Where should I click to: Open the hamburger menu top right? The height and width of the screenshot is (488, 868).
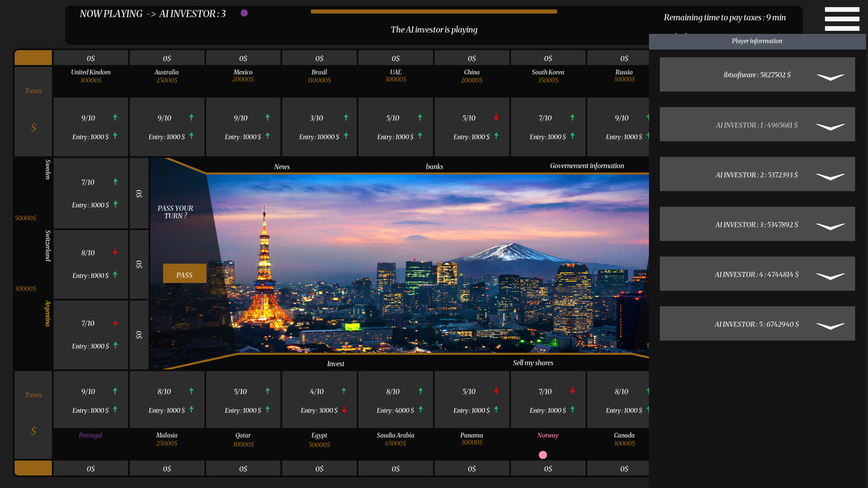tap(842, 19)
